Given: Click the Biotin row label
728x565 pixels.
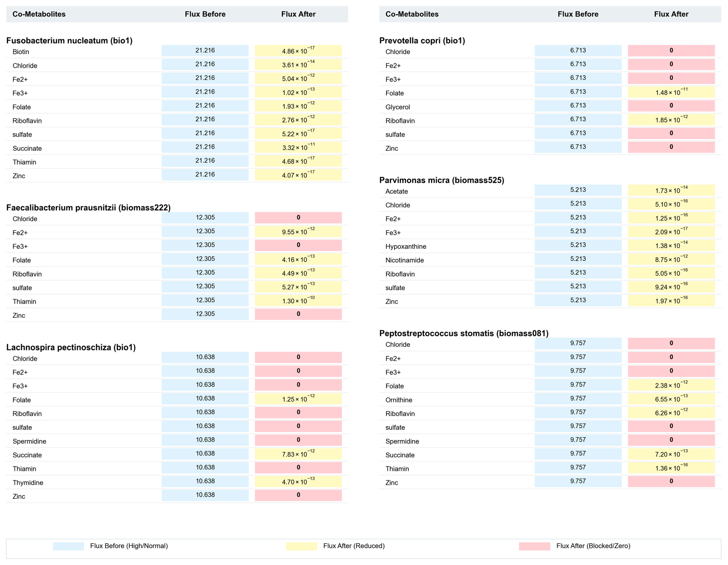Looking at the screenshot, I should (21, 52).
